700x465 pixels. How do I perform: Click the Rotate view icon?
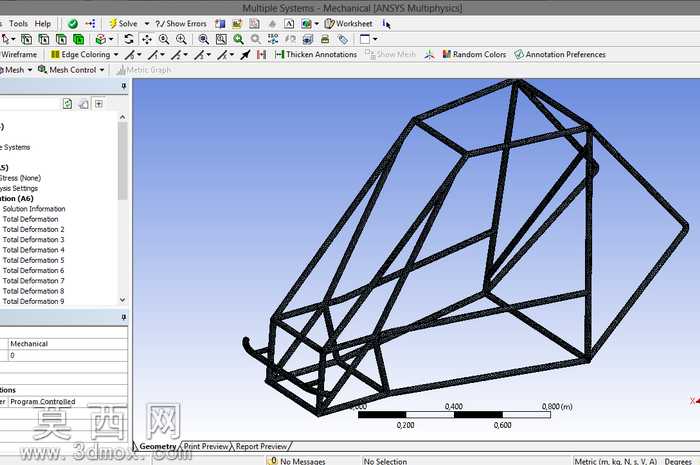pos(129,39)
